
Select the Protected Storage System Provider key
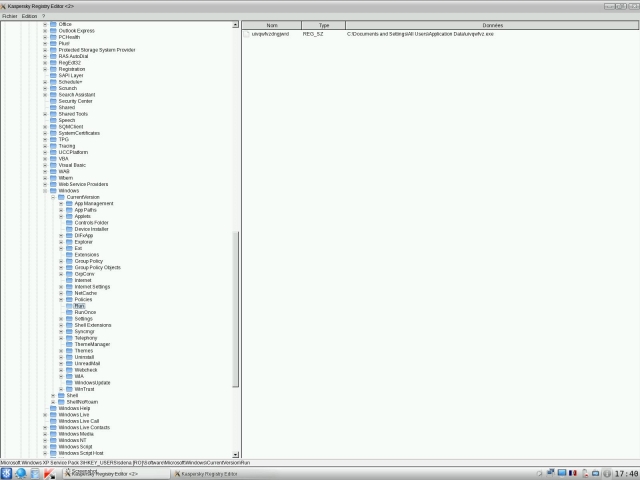[97, 50]
